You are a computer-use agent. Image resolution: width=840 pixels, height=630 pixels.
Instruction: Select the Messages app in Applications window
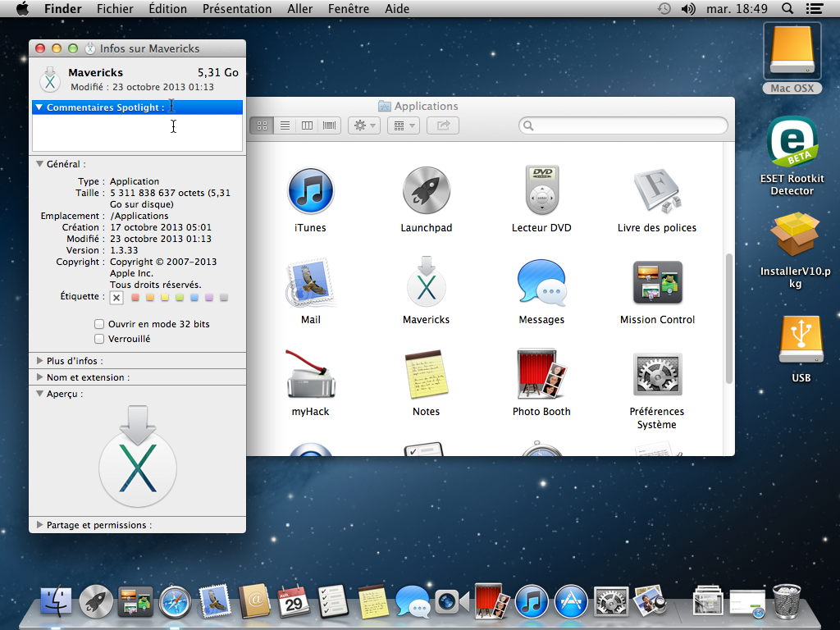[x=541, y=283]
